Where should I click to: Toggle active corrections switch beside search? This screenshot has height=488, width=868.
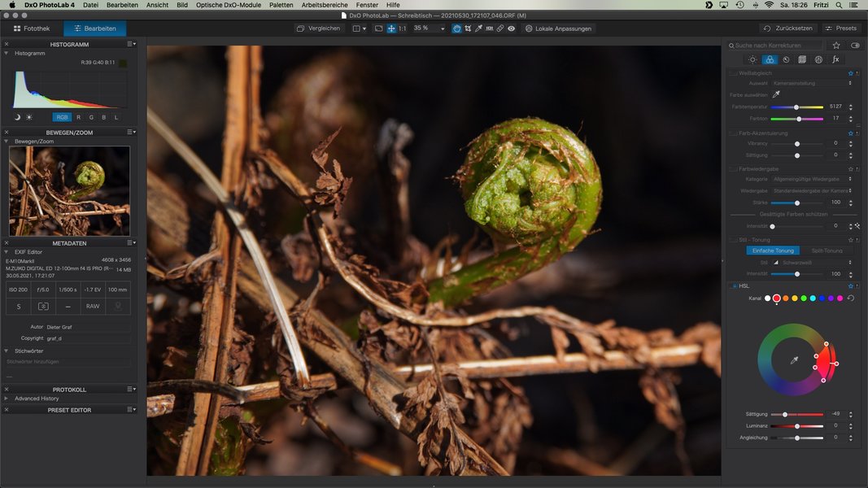point(855,46)
